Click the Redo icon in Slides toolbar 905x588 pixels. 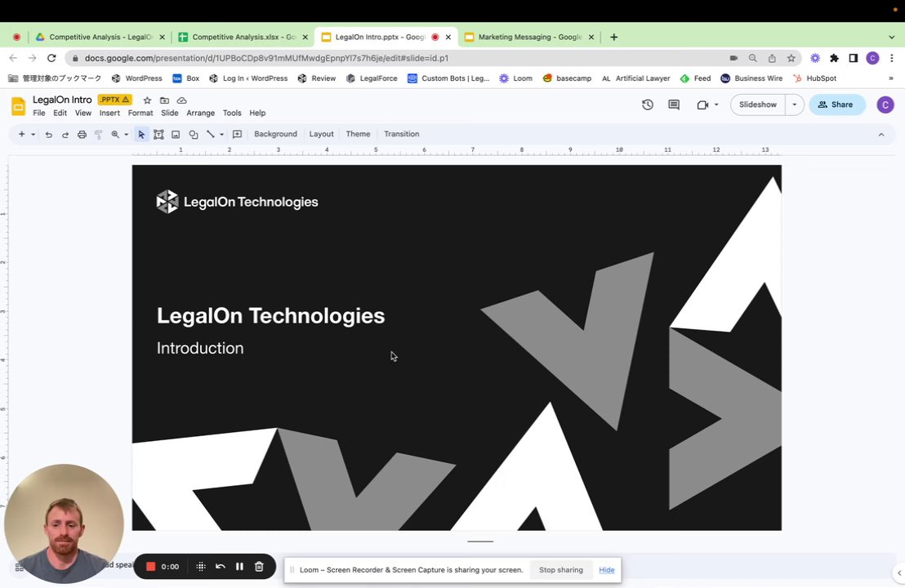tap(65, 135)
